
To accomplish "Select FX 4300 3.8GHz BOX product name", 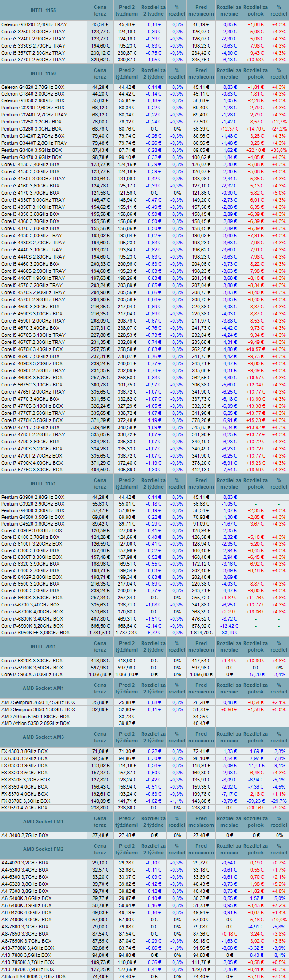I will pos(24,751).
